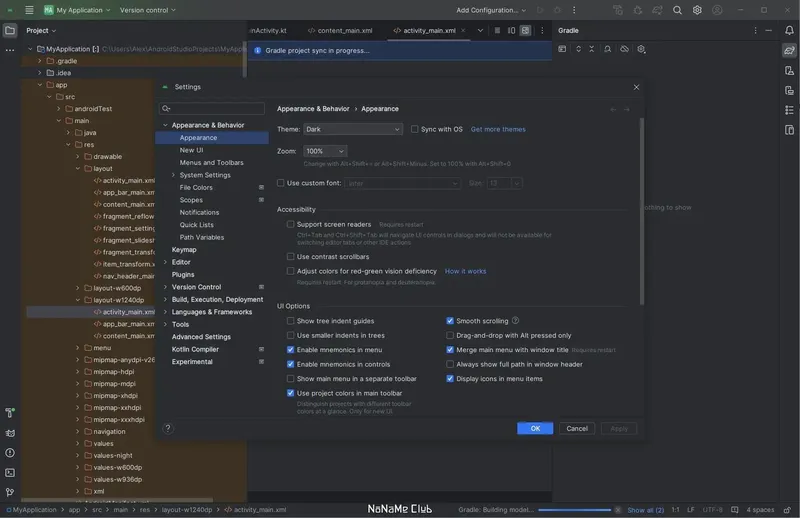The height and width of the screenshot is (518, 800).
Task: Expand all in Gradle panel toolbar
Action: click(579, 49)
